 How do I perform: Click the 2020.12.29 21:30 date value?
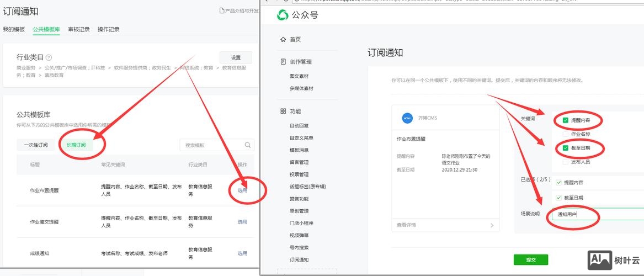click(459, 169)
